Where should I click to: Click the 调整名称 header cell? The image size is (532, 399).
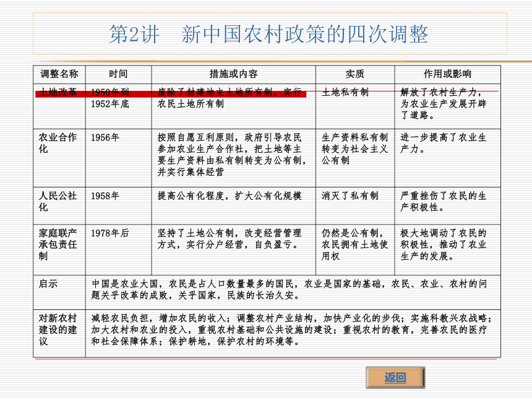[x=59, y=74]
